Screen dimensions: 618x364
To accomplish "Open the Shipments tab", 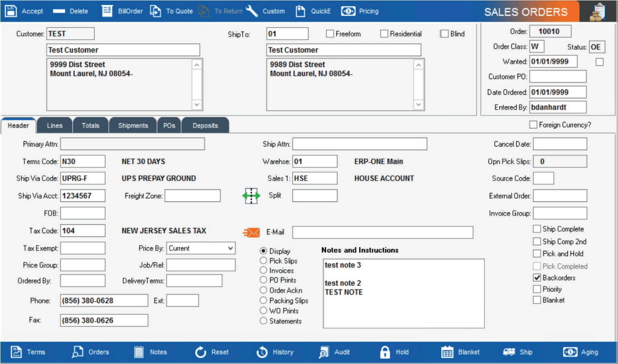I will 133,125.
